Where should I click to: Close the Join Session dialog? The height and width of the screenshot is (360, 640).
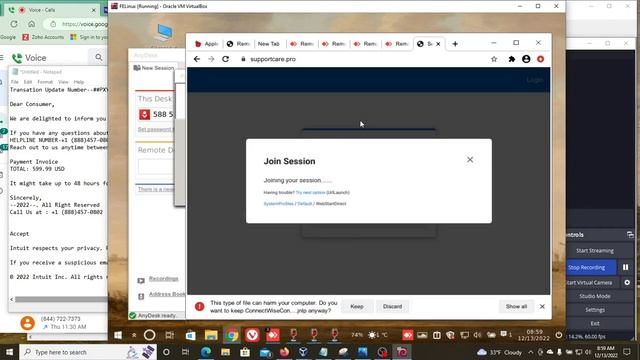(470, 160)
